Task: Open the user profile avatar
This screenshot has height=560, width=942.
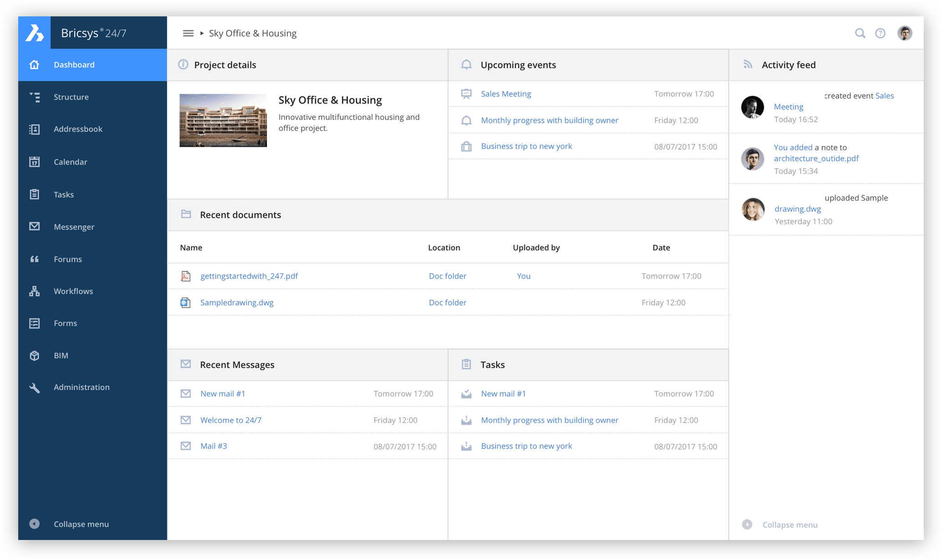Action: [904, 33]
